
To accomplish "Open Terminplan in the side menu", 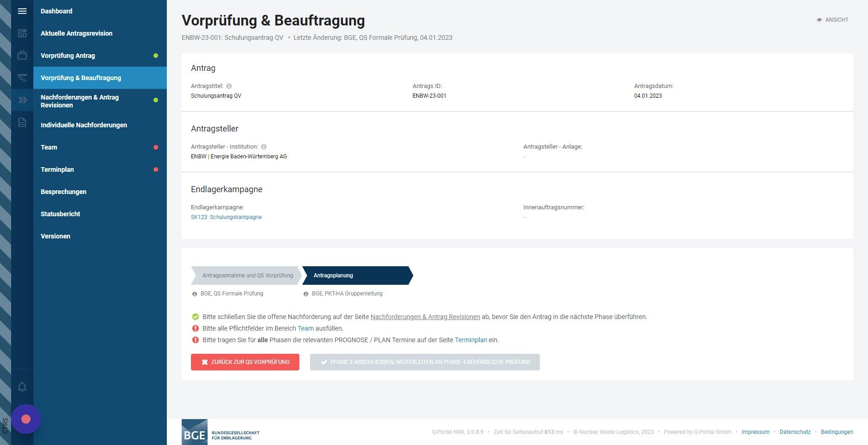I will (57, 169).
